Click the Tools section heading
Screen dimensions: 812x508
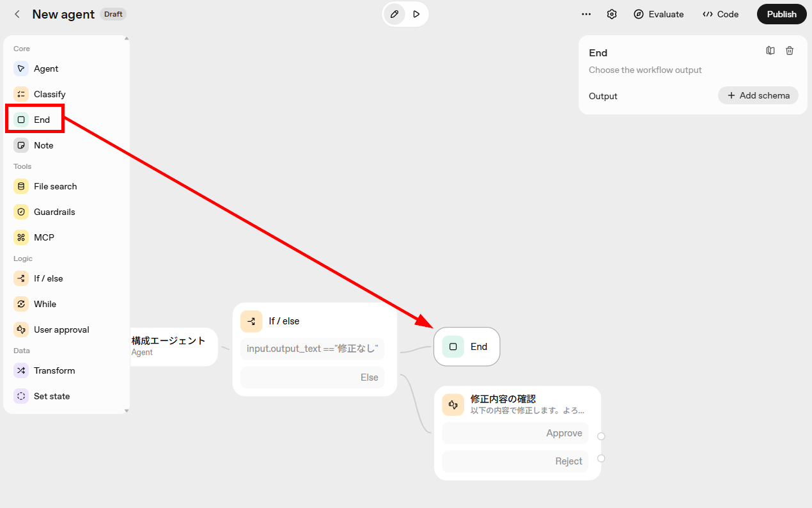pyautogui.click(x=22, y=166)
